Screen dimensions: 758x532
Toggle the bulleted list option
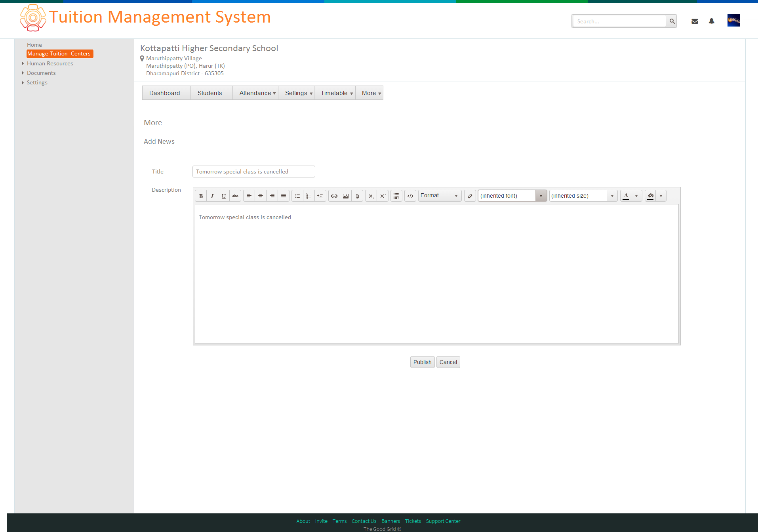pyautogui.click(x=297, y=196)
